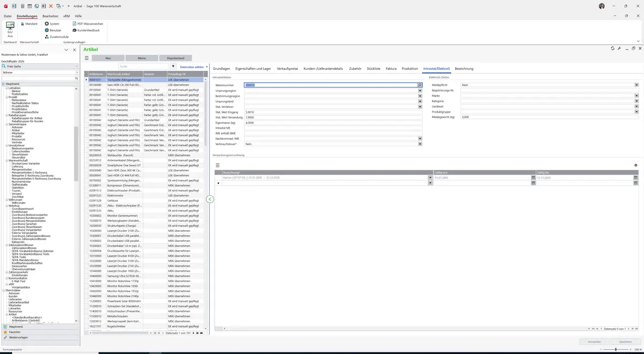Open the calendar picker for Gültig von 01.01.2005

533,178
